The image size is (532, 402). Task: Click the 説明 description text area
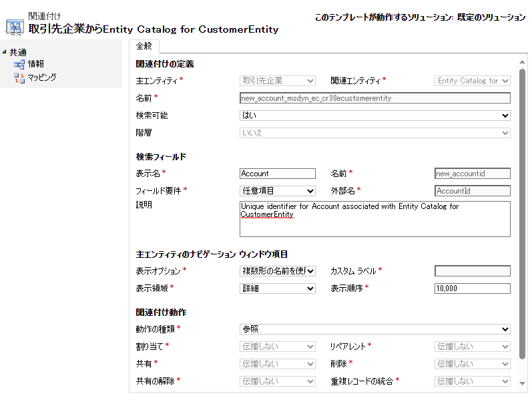pyautogui.click(x=375, y=219)
